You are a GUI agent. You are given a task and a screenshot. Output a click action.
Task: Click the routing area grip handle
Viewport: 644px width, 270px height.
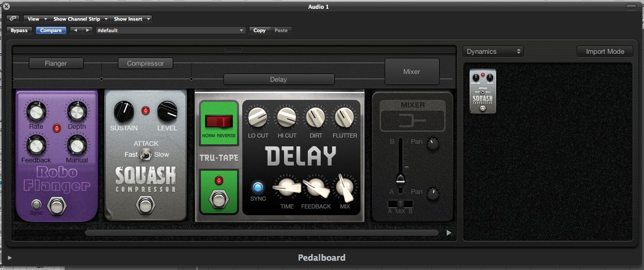pyautogui.click(x=234, y=50)
